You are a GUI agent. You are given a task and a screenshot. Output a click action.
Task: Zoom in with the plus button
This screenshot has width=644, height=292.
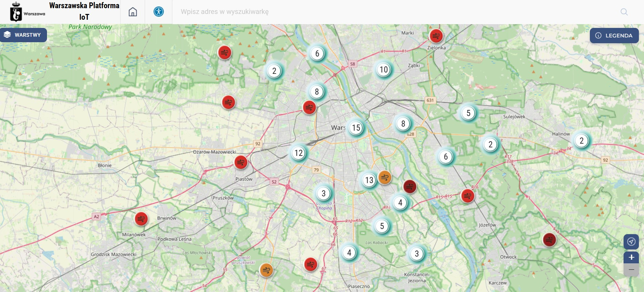[631, 257]
